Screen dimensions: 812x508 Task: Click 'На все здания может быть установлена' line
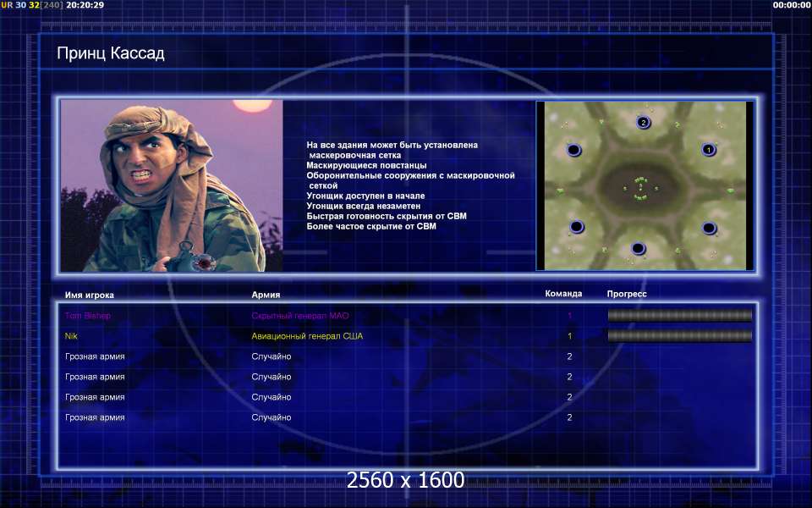click(392, 145)
